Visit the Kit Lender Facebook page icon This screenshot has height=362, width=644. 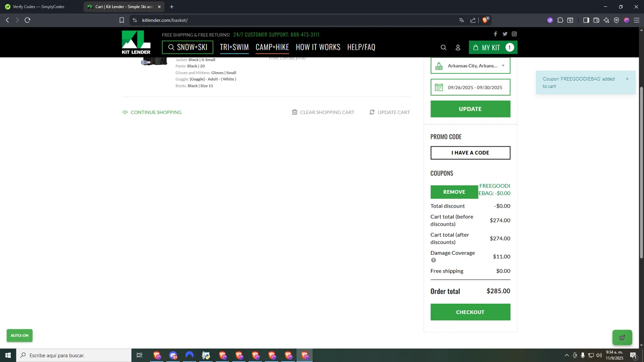495,34
